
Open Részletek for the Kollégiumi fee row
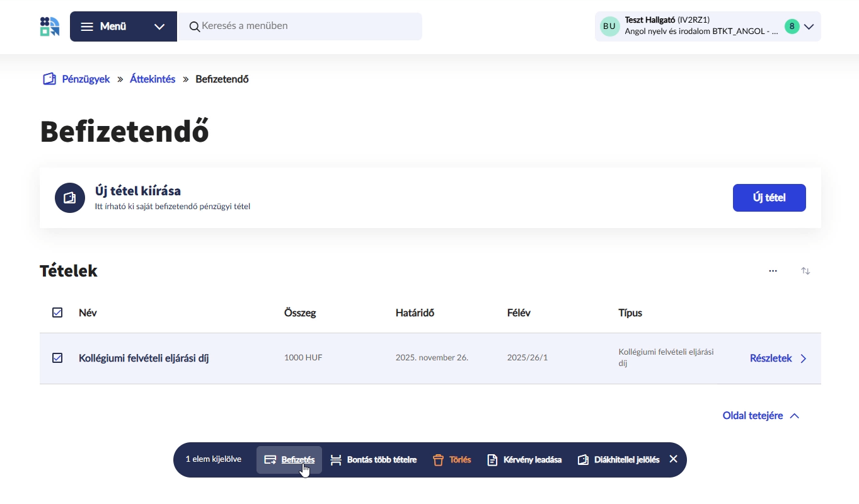778,358
